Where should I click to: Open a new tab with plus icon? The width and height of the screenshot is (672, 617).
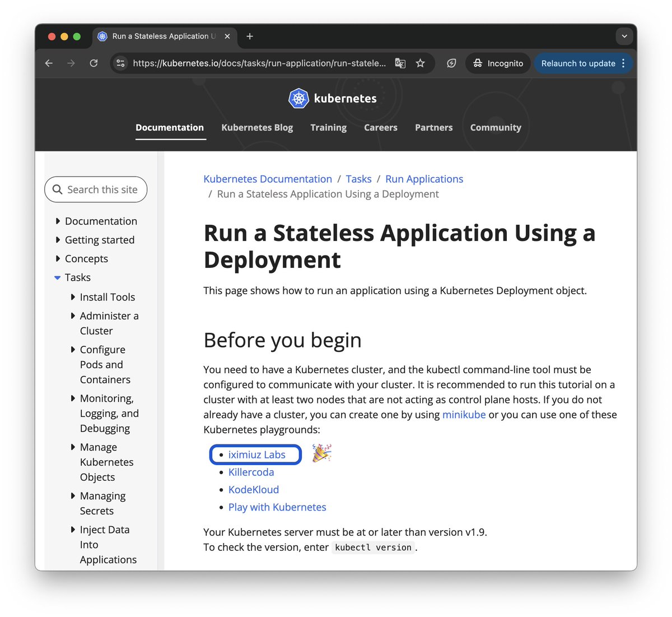coord(250,36)
